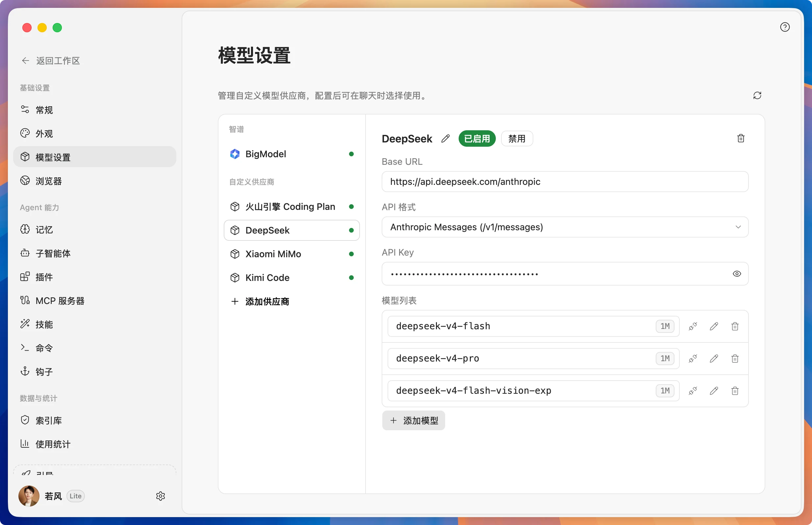The width and height of the screenshot is (812, 525).
Task: Click the 已启用 enabled status pill
Action: click(477, 138)
